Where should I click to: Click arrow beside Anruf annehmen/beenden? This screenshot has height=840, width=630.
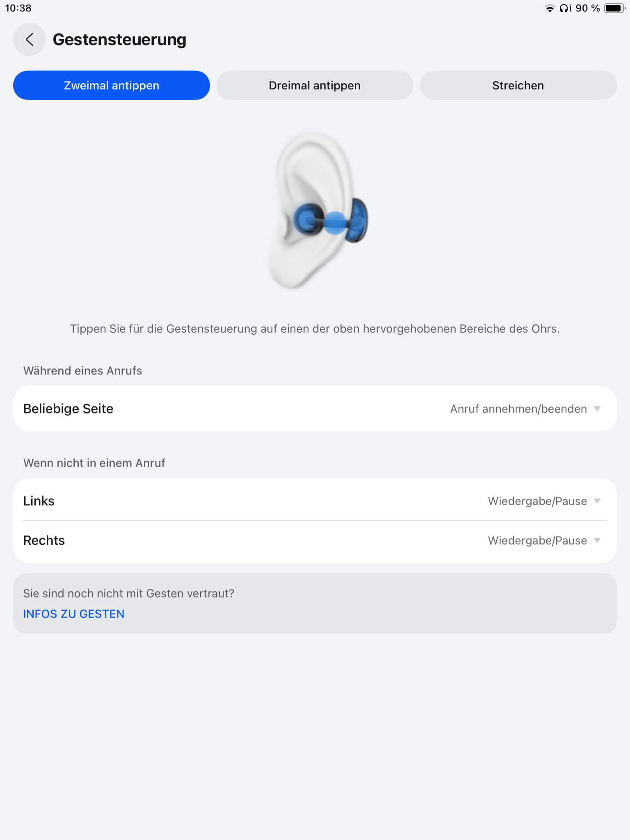597,409
